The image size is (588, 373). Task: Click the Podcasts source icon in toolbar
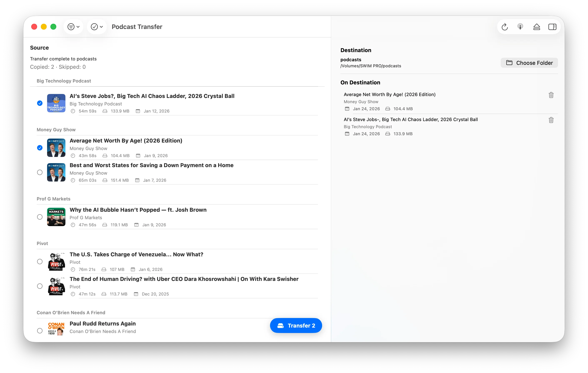click(521, 27)
